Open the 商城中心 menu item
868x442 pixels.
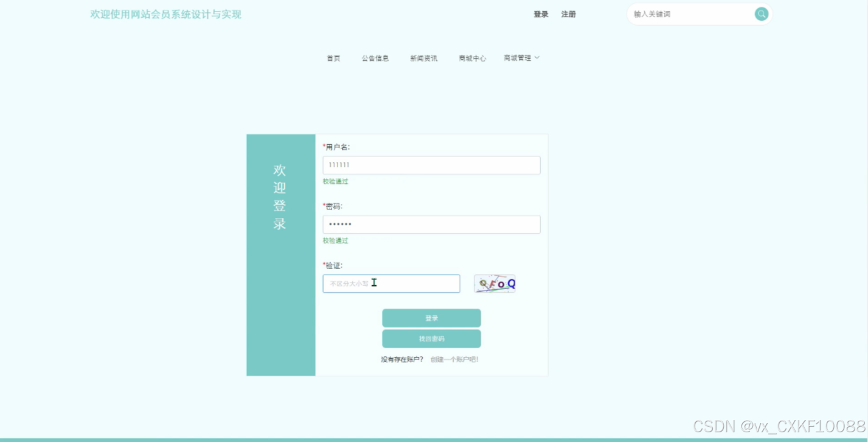(473, 58)
